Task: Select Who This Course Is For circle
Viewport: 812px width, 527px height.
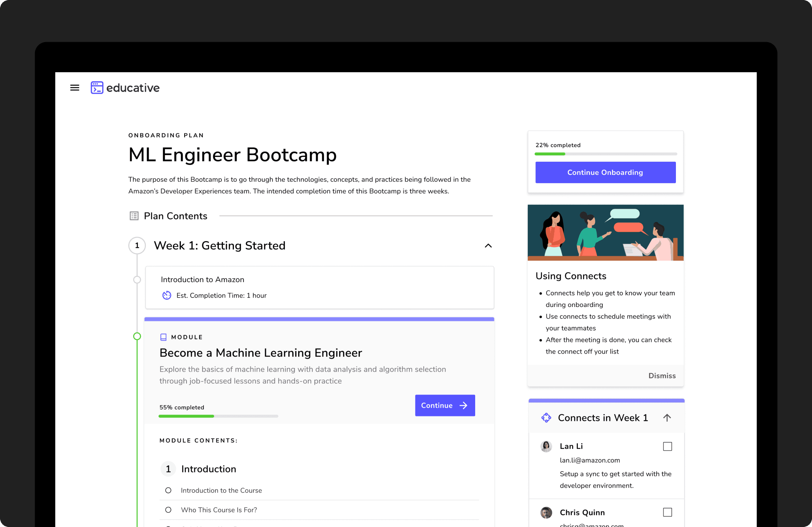Action: point(168,510)
